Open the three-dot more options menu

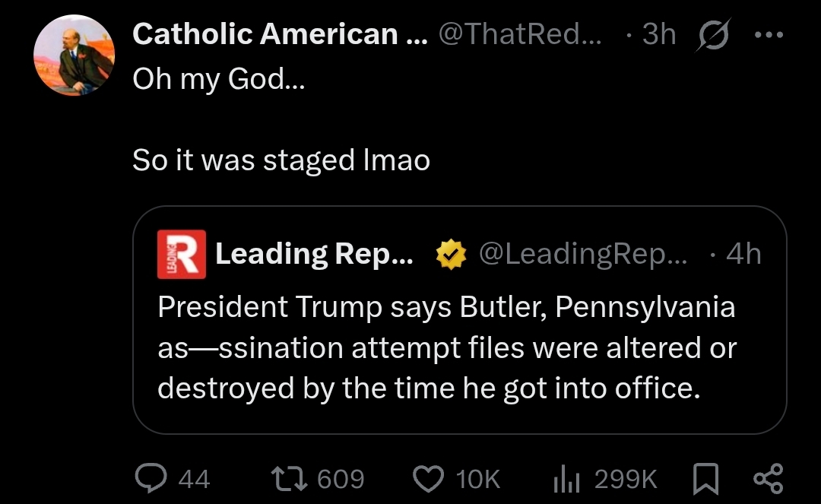(x=769, y=35)
